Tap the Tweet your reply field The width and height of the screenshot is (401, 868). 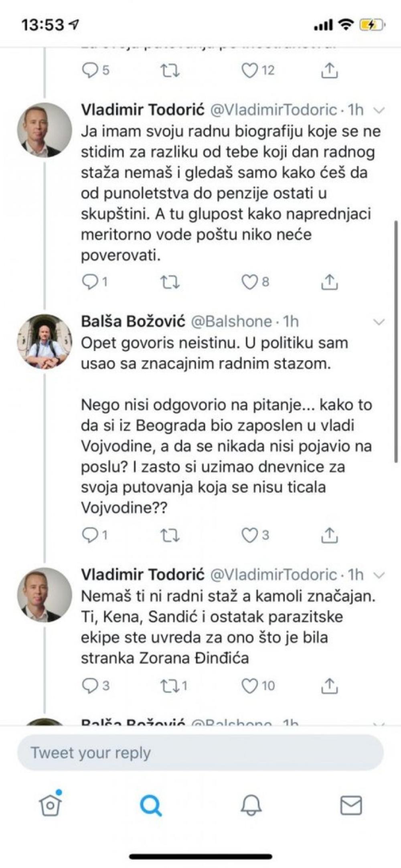point(200,753)
